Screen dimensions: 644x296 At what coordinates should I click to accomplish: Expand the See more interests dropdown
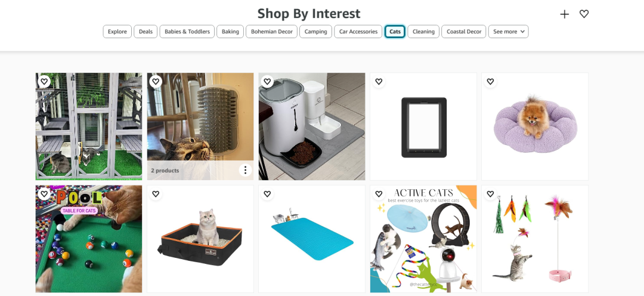[508, 32]
